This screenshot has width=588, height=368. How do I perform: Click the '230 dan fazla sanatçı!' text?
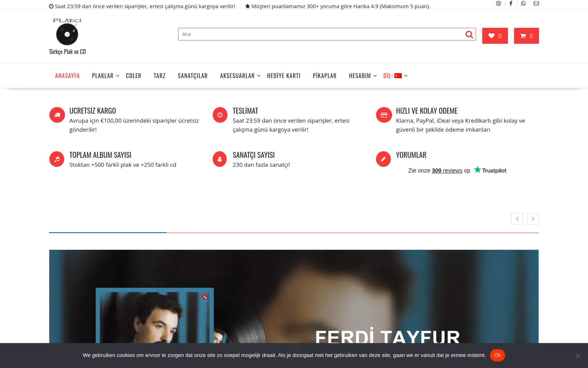[261, 165]
